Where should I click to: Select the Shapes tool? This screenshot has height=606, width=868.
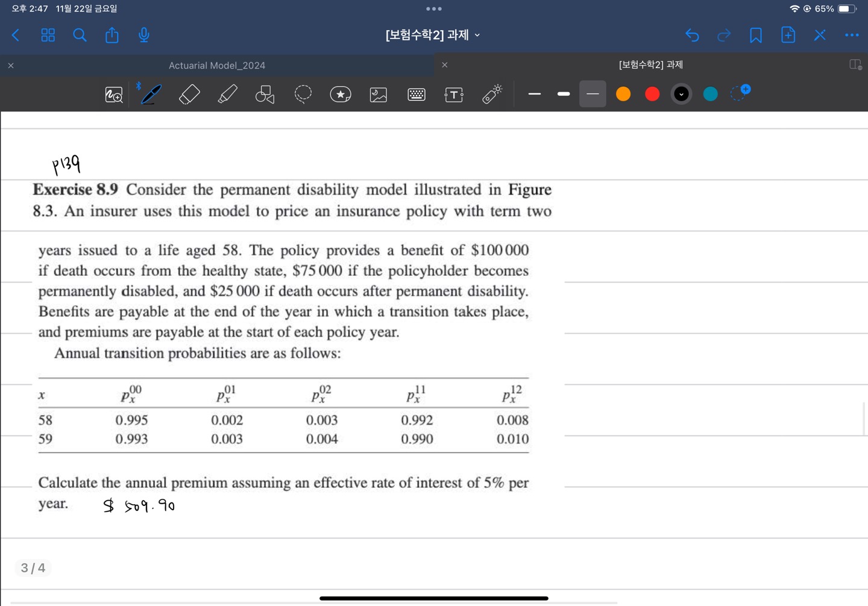(265, 95)
